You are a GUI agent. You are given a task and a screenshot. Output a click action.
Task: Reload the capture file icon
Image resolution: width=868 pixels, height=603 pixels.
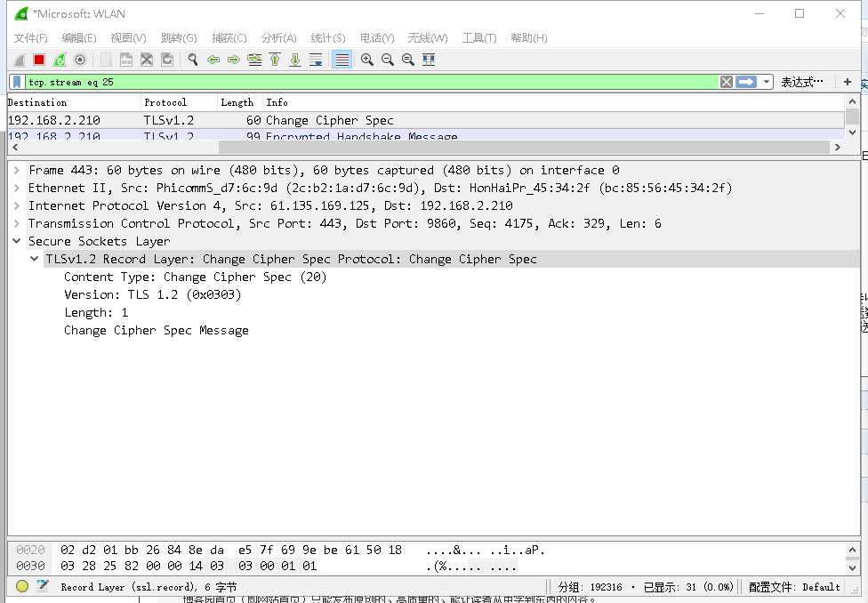pos(167,60)
